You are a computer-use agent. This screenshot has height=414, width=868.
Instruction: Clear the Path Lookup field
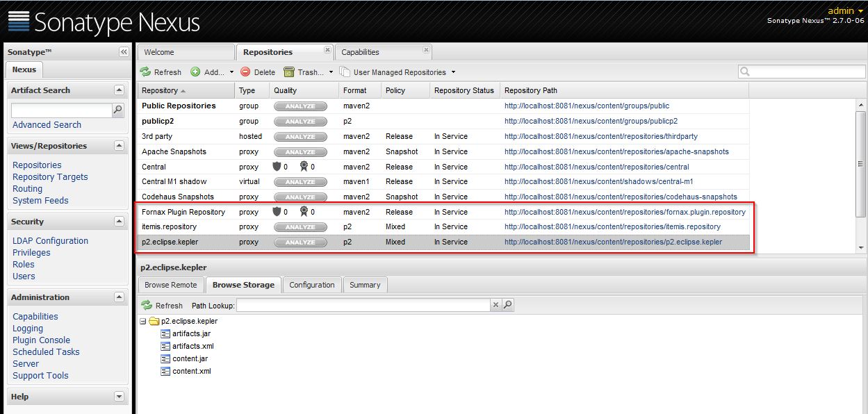[x=496, y=305]
